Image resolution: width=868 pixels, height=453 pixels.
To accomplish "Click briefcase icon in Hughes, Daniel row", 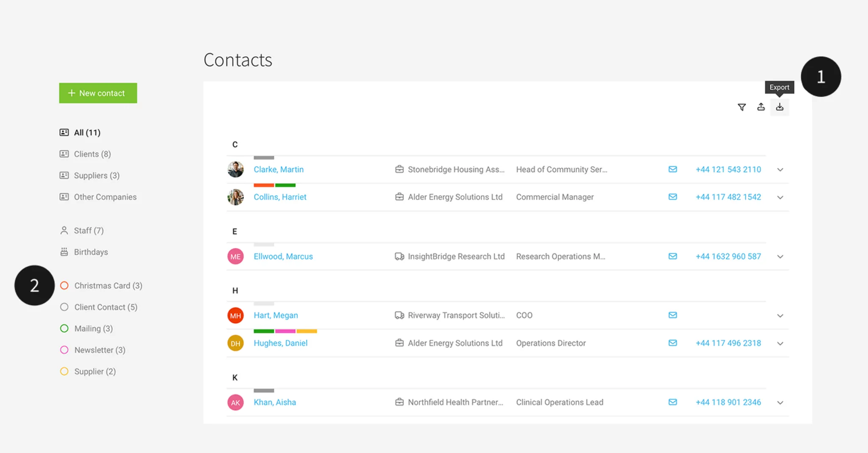I will 399,343.
